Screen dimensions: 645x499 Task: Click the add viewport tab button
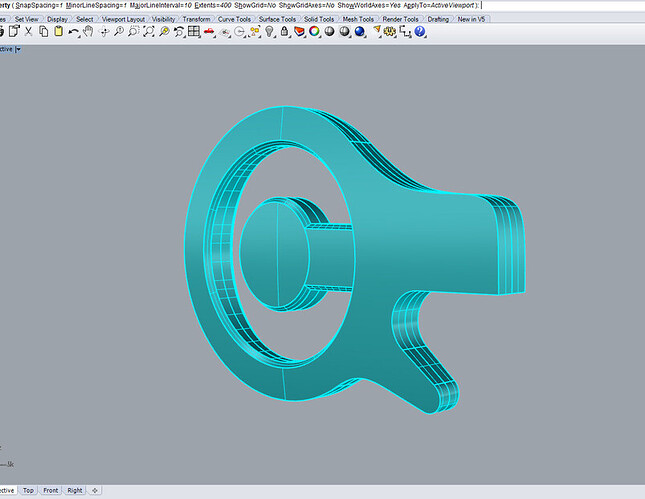point(95,491)
